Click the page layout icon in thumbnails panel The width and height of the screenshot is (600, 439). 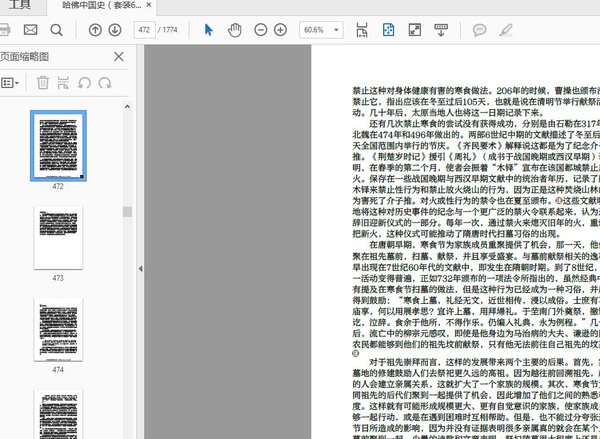pos(63,83)
